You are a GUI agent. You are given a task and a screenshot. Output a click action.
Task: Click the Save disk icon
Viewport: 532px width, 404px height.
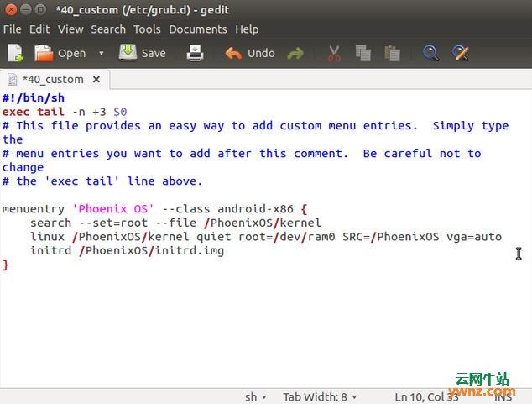(x=128, y=53)
